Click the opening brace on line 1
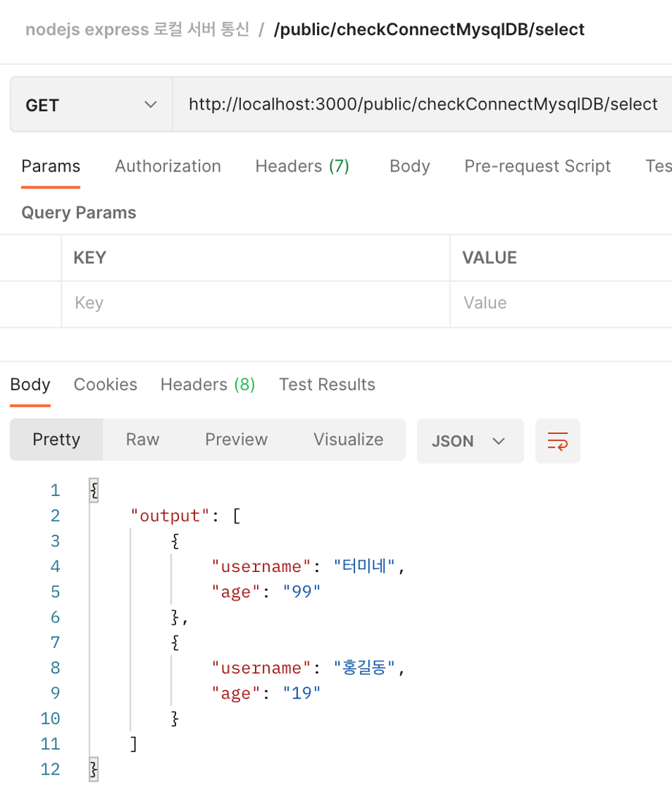This screenshot has height=789, width=672. click(93, 490)
